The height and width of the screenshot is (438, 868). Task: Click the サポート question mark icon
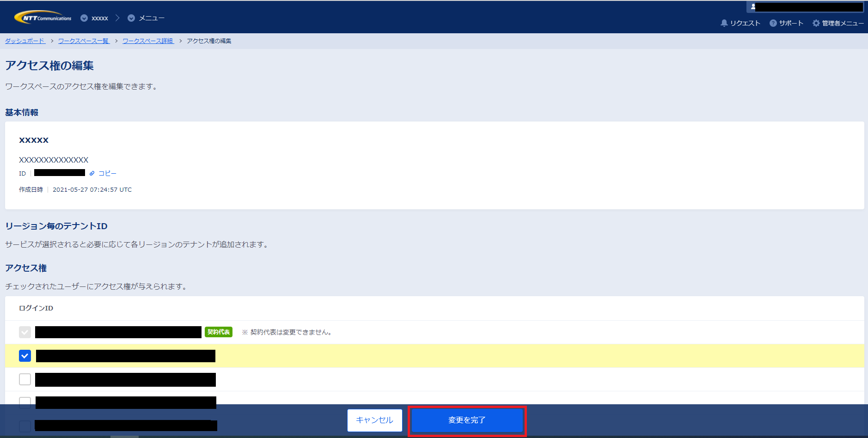(x=773, y=23)
